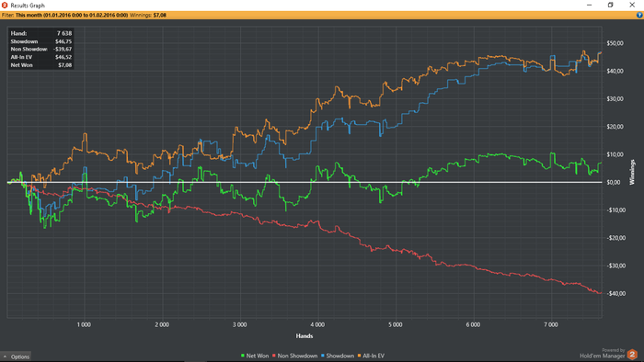Toggle the Non Showdown legend entry
644x362 pixels.
tap(294, 356)
